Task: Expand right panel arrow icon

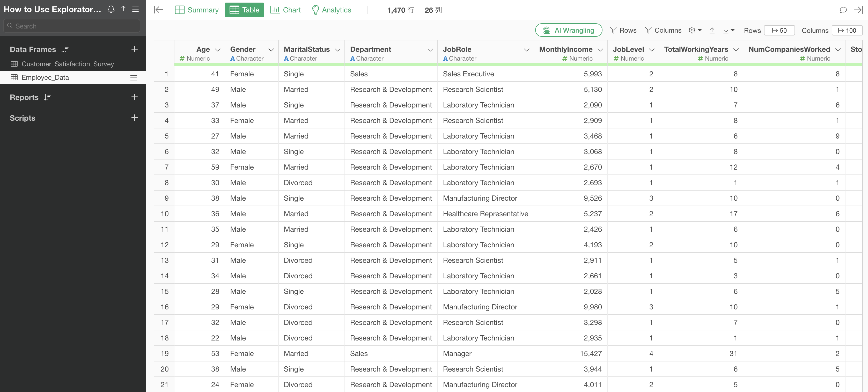Action: coord(858,10)
